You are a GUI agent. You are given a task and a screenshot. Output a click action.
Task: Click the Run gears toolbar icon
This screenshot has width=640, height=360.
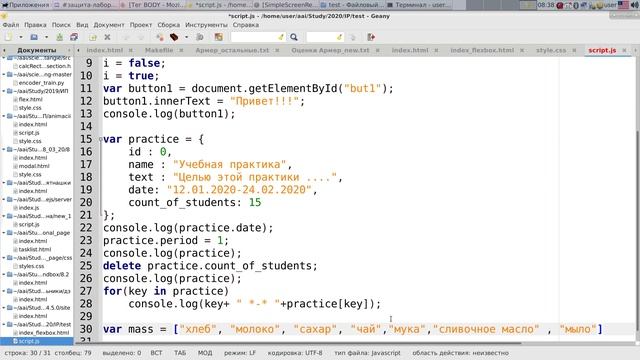click(x=200, y=37)
